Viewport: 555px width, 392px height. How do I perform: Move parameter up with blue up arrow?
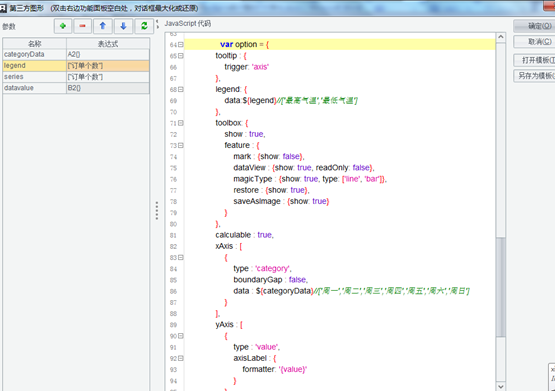pyautogui.click(x=103, y=26)
